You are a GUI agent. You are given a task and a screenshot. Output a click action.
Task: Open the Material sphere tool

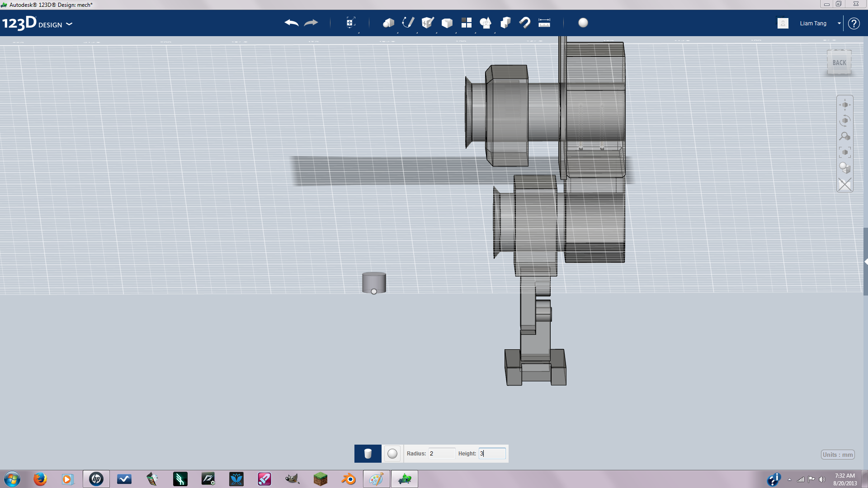(583, 23)
